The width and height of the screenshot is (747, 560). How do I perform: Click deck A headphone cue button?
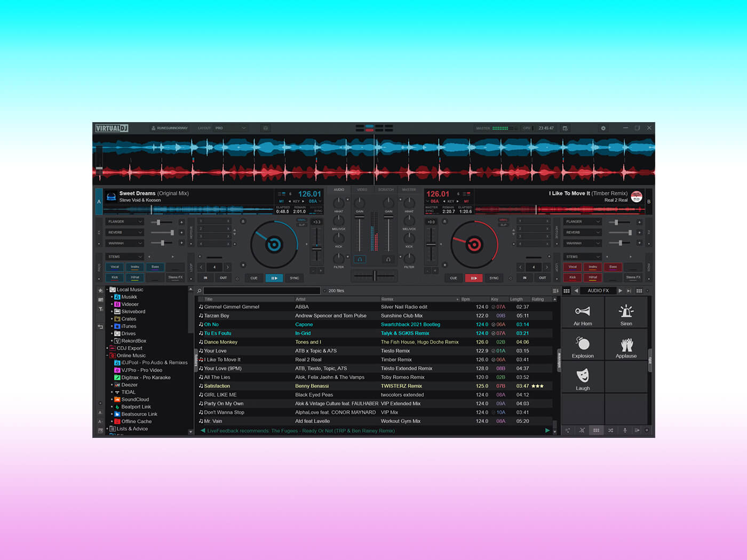point(360,259)
